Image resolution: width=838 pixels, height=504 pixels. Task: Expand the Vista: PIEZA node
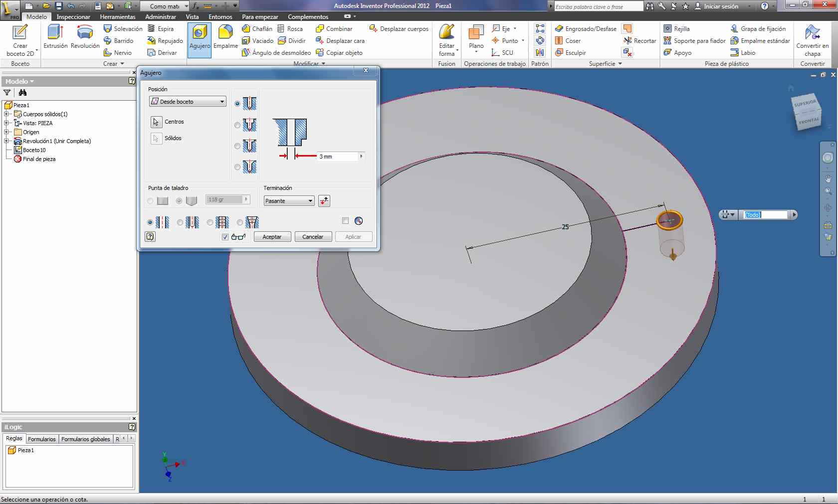[6, 123]
